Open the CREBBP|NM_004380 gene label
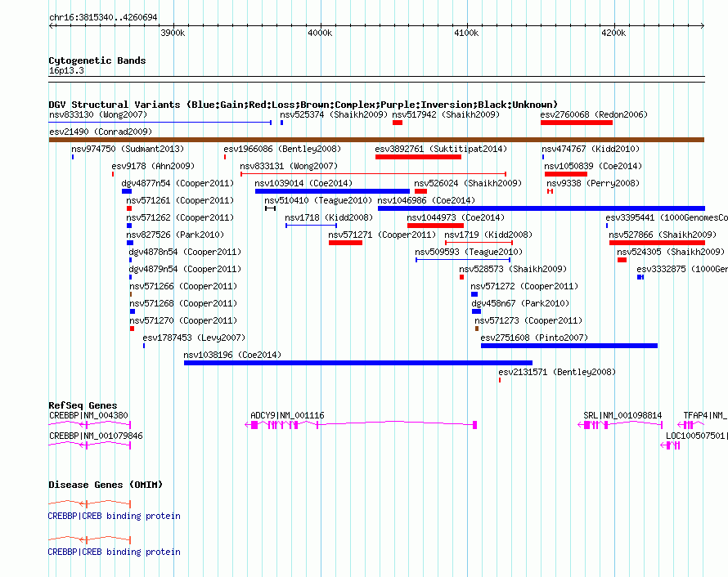Screen dimensions: 728x577 coord(88,415)
